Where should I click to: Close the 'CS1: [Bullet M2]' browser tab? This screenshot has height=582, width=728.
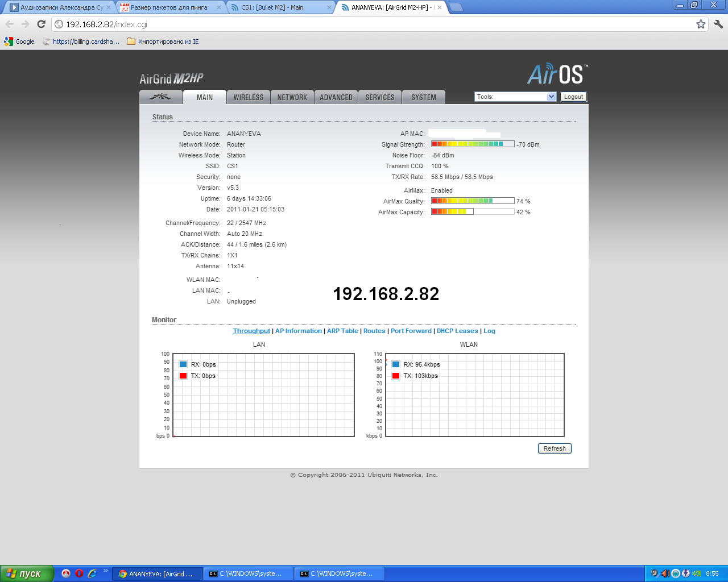[x=329, y=7]
